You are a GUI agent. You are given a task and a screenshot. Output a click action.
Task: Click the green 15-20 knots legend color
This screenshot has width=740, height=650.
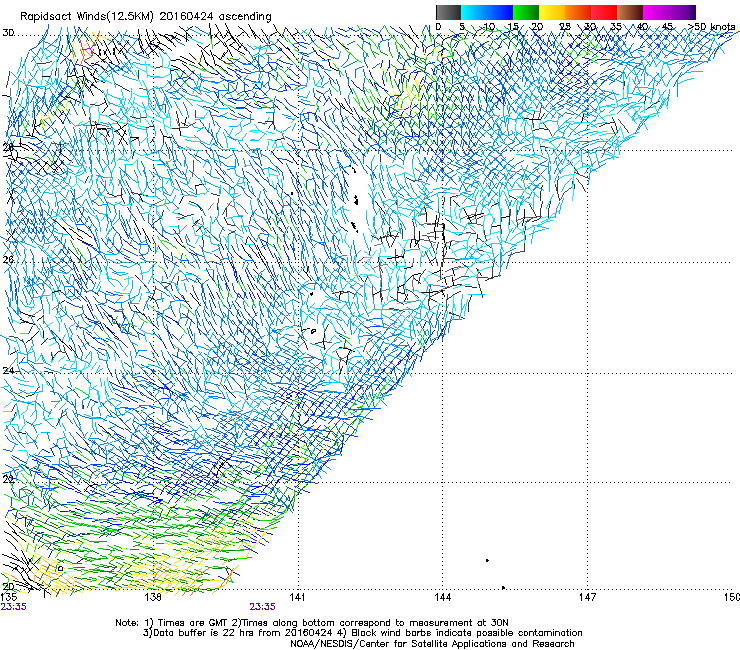tap(526, 12)
